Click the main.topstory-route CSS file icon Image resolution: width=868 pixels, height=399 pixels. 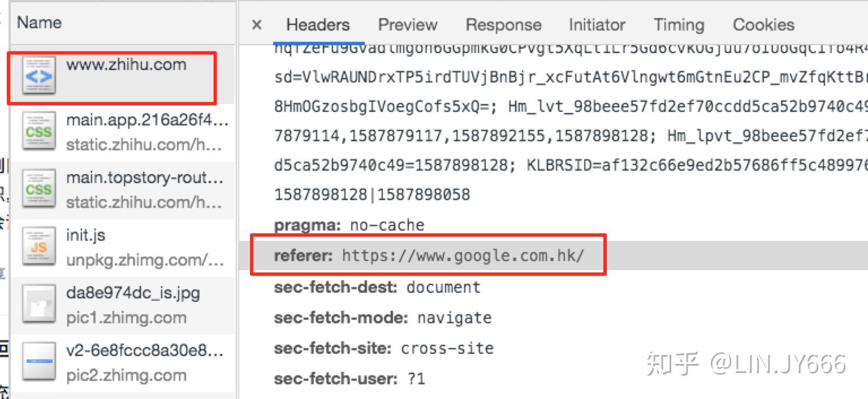coord(39,190)
